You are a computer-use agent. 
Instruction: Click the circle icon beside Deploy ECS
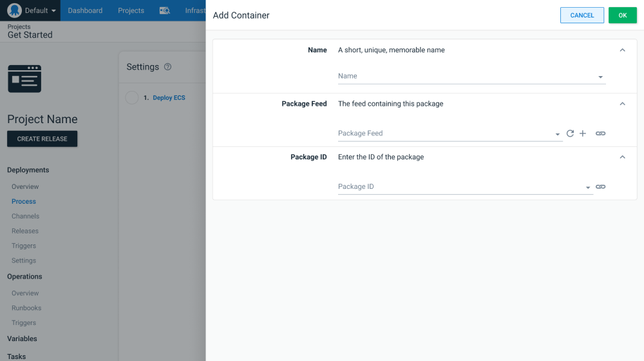(x=132, y=98)
